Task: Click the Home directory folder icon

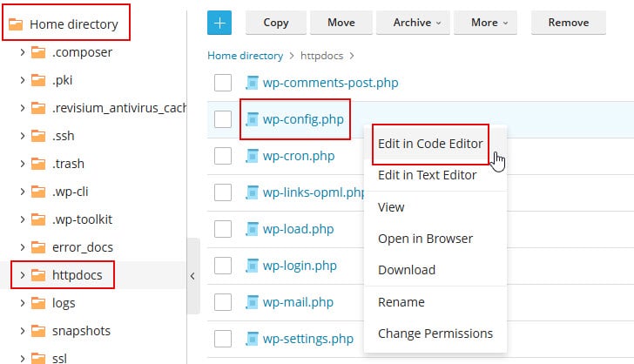Action: pos(16,24)
